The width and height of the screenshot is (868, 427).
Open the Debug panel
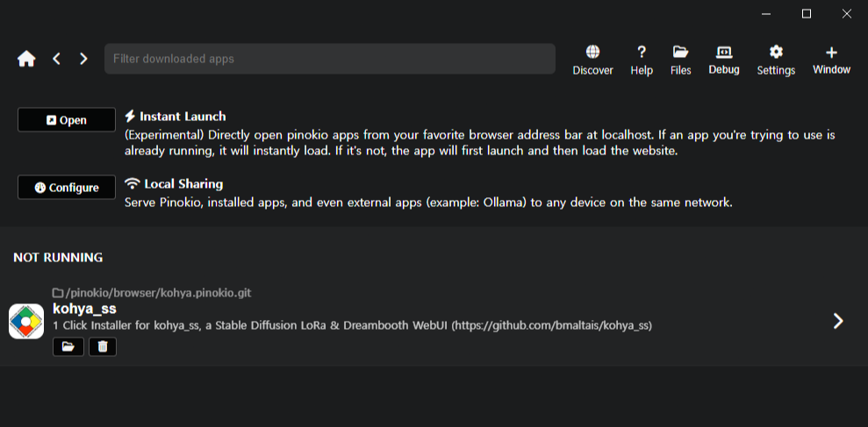pos(724,60)
